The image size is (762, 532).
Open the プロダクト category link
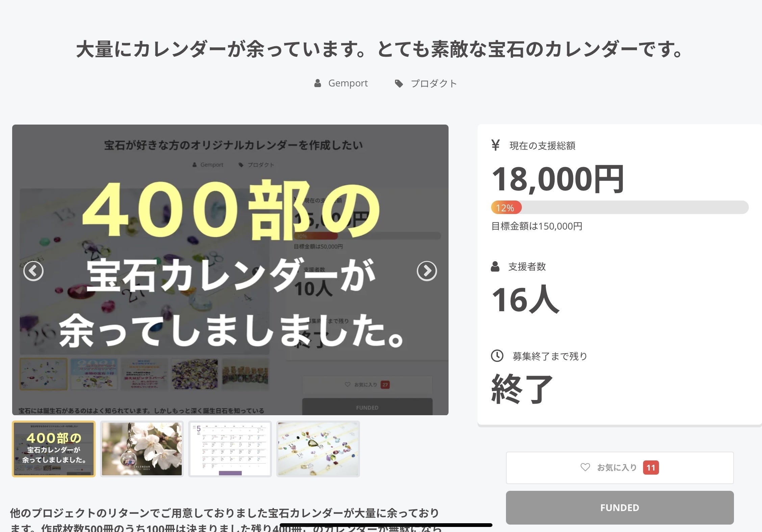coord(434,83)
